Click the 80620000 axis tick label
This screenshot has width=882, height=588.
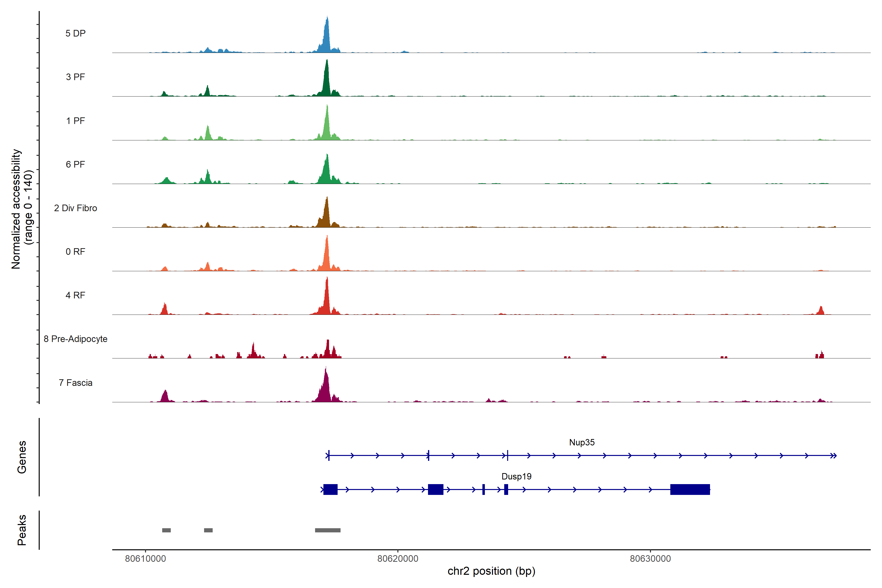(397, 559)
